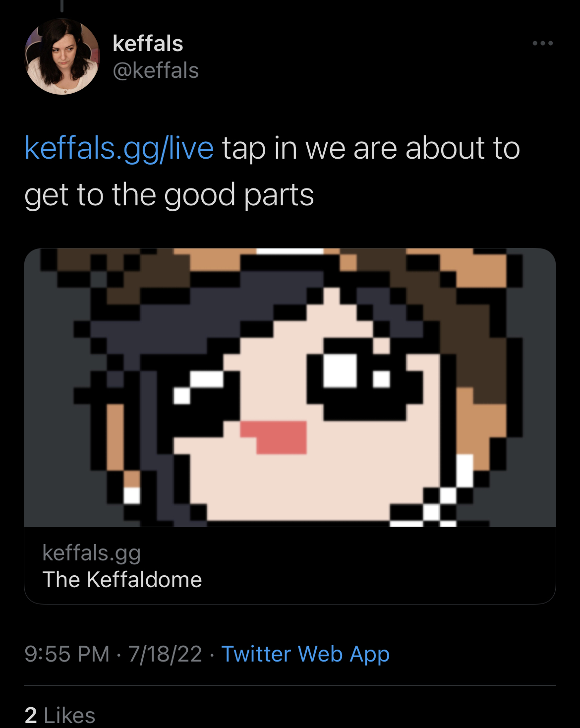Click the keffals.gg domain text in card
The image size is (580, 728).
click(92, 553)
